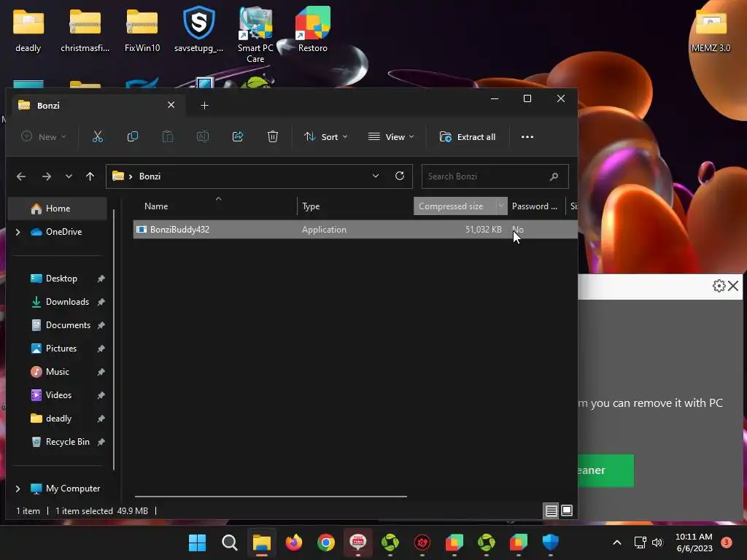This screenshot has width=747, height=560.
Task: Open Windows Security shield on taskbar
Action: click(550, 542)
